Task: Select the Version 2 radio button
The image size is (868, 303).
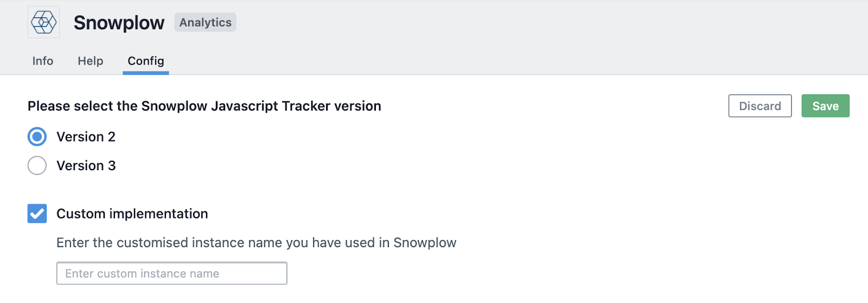Action: pyautogui.click(x=37, y=137)
